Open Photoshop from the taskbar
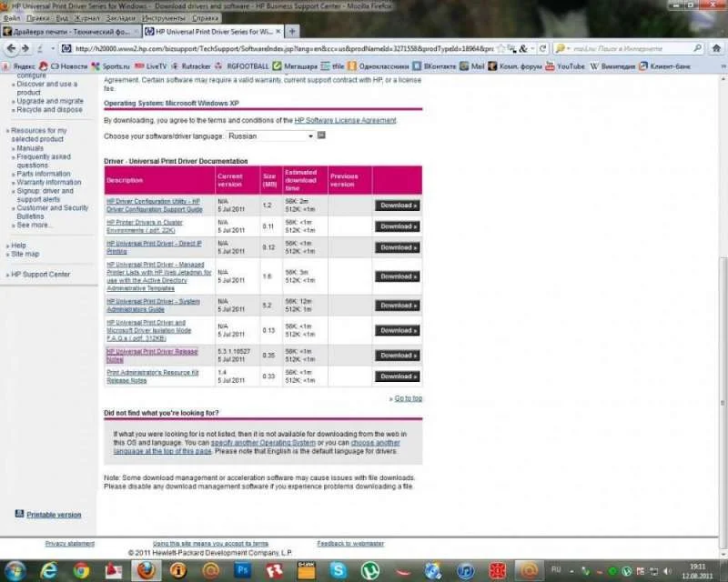 click(x=242, y=570)
